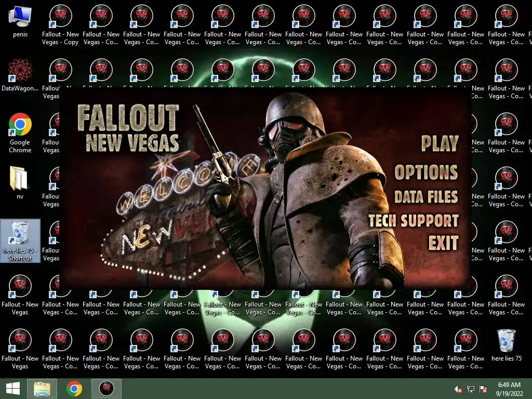Select the DataWagon desktop shortcut
The height and width of the screenshot is (399, 532).
point(20,75)
